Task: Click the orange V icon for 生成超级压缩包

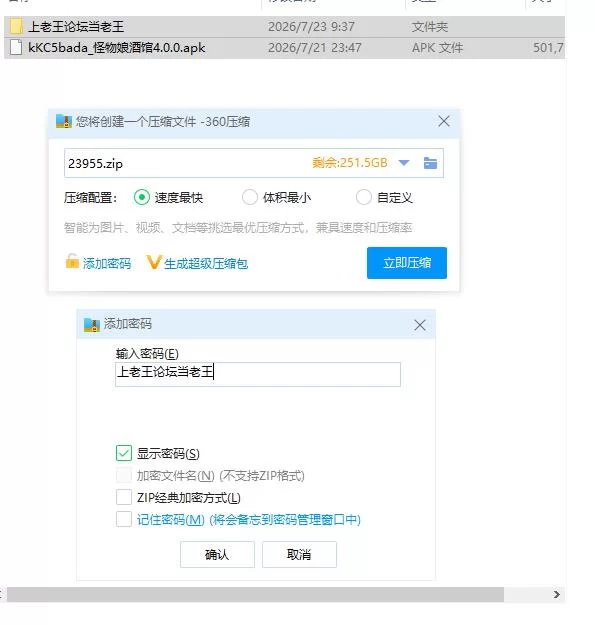Action: (153, 263)
